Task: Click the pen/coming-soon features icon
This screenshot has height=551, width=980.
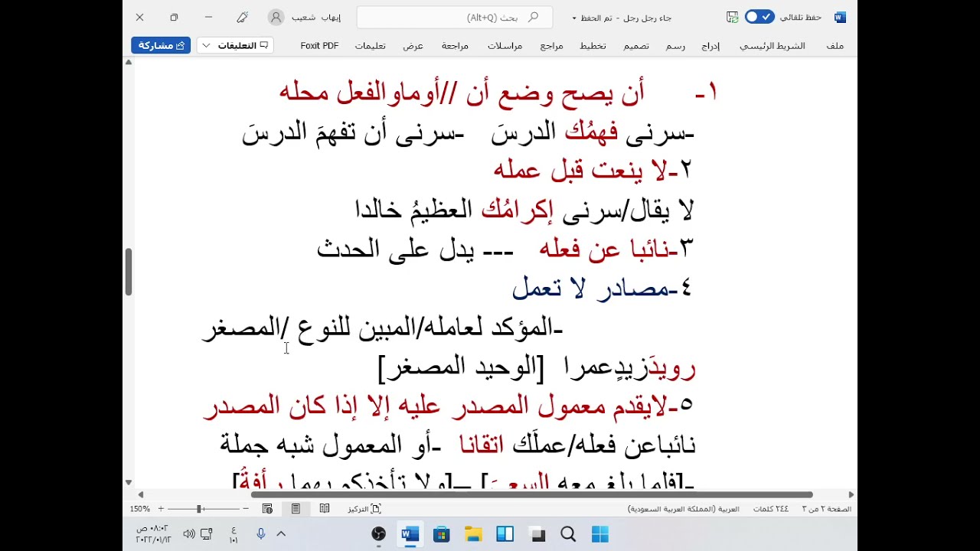Action: point(243,17)
